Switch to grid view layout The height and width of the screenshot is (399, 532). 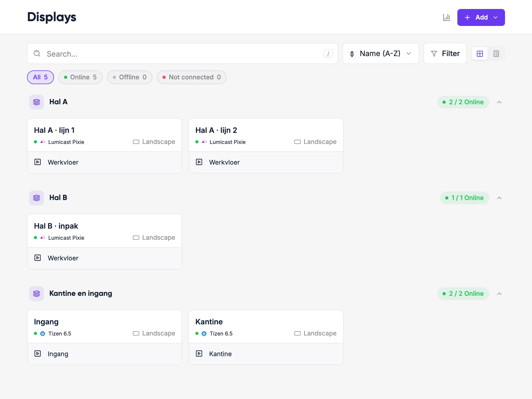click(x=480, y=54)
